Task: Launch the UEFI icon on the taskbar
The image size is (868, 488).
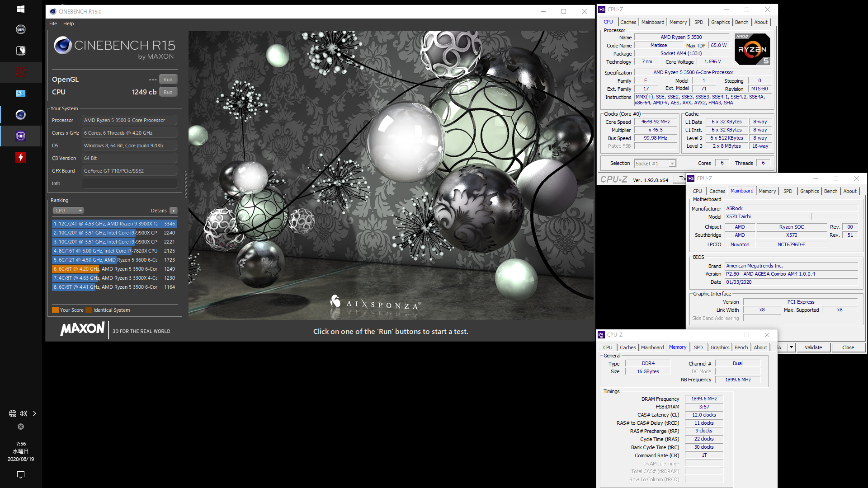Action: pos(21,29)
